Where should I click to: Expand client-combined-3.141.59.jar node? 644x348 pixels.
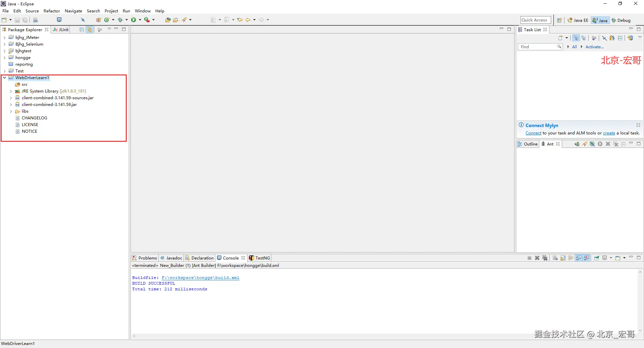point(11,105)
